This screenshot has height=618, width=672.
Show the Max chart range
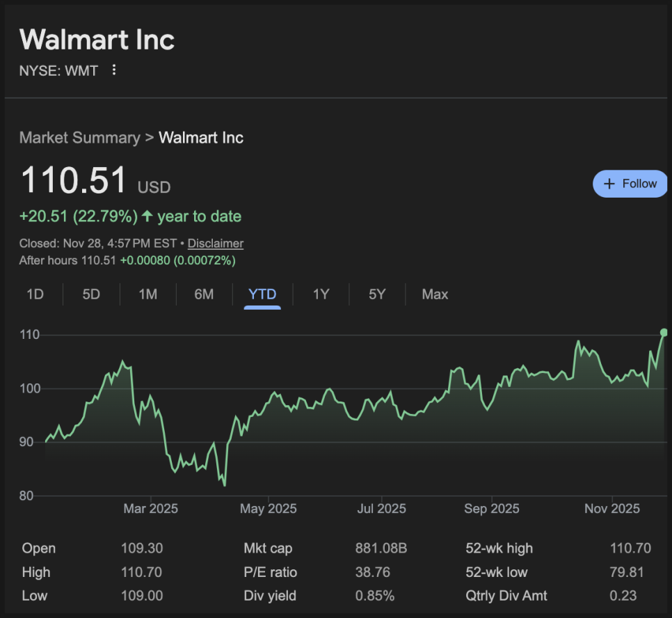(x=435, y=294)
